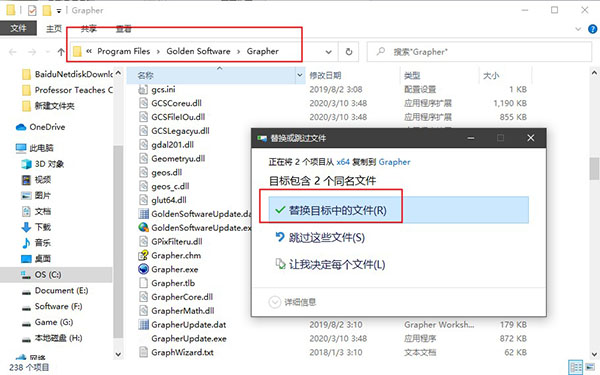Expand 详细信息 in the replace dialog
Screen dimensions: 600x375
pos(292,302)
